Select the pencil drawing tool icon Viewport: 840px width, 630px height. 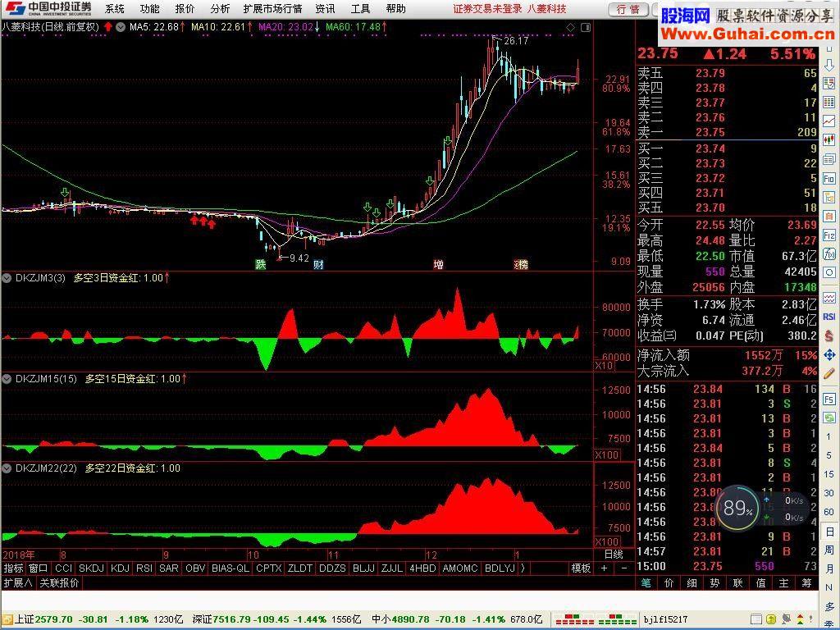(829, 373)
